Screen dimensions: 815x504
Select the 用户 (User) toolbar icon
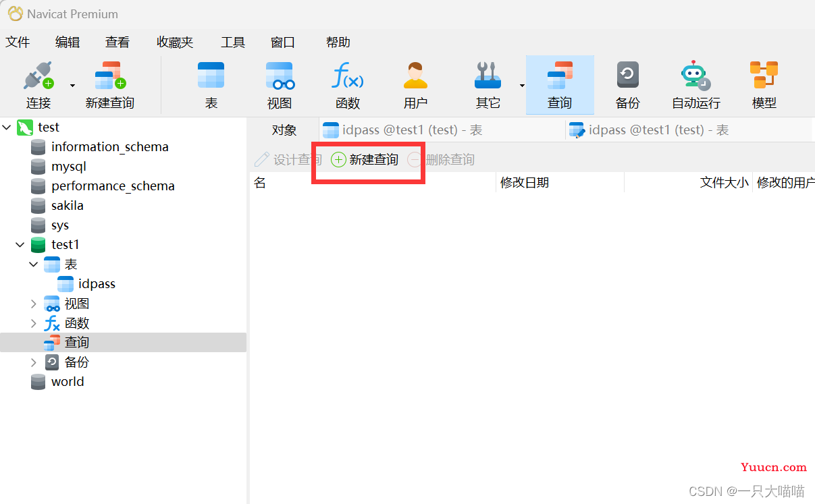coord(415,76)
